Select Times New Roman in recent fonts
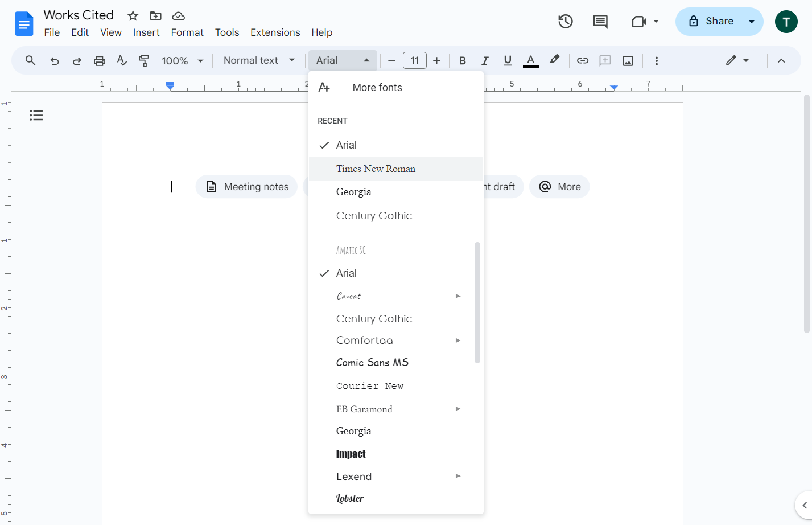This screenshot has width=812, height=525. pos(396,169)
